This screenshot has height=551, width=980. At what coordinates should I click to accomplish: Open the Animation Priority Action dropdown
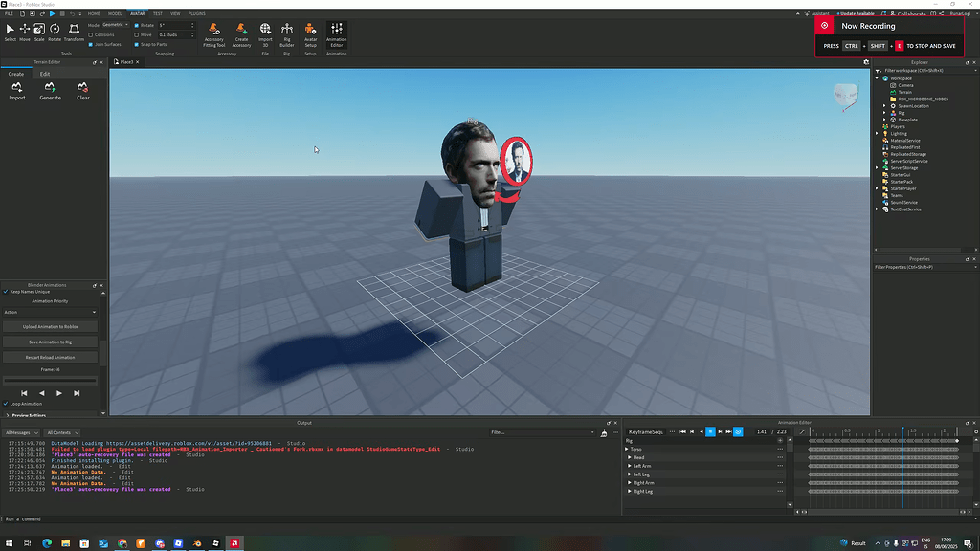point(50,312)
